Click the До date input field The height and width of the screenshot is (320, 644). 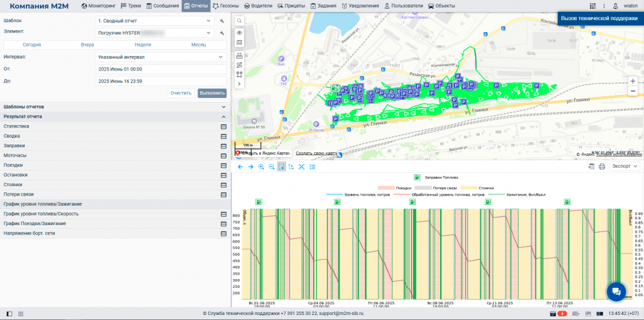click(161, 81)
